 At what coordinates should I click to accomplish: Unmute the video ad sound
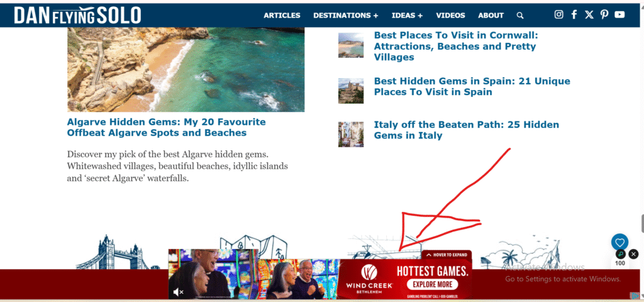point(178,292)
